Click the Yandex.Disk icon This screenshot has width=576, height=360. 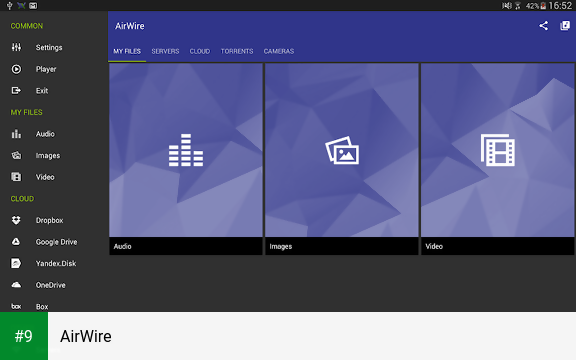(x=16, y=263)
